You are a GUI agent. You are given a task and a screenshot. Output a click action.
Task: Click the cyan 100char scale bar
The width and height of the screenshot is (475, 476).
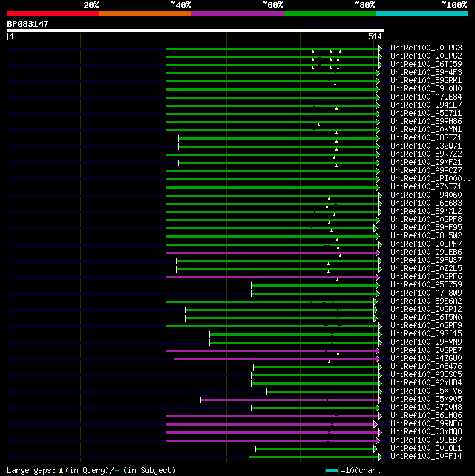[x=332, y=471]
